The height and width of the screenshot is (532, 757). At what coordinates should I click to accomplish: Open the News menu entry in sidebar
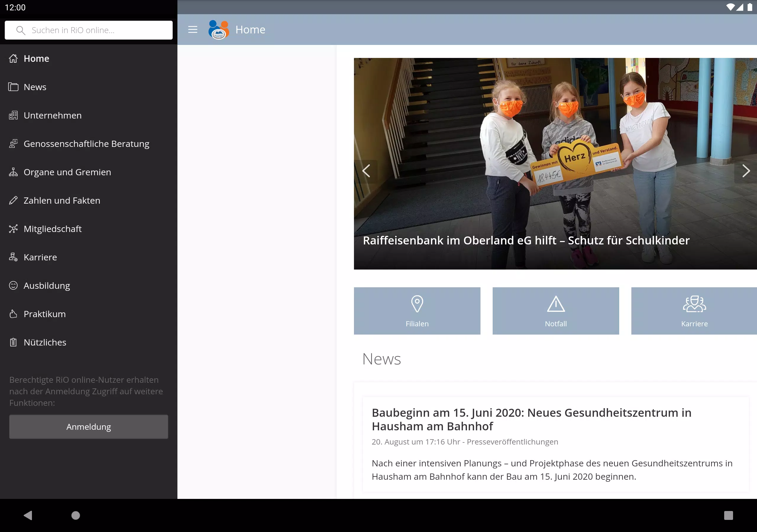point(88,87)
